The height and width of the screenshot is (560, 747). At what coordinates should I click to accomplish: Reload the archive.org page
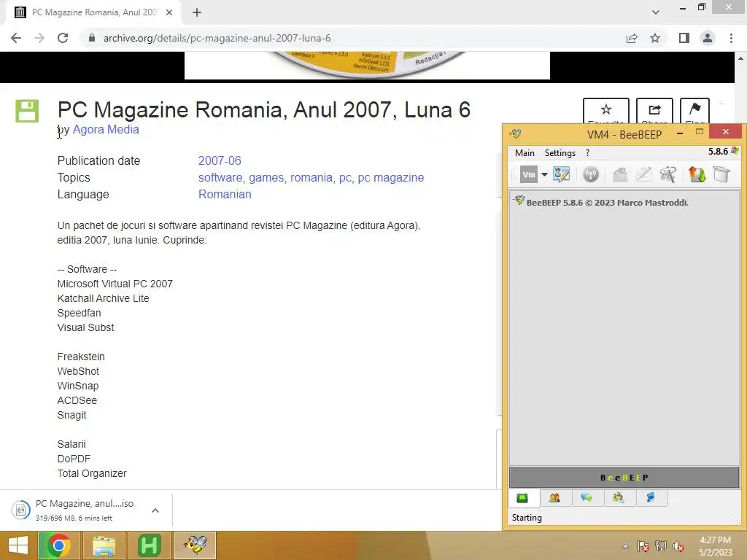click(63, 38)
